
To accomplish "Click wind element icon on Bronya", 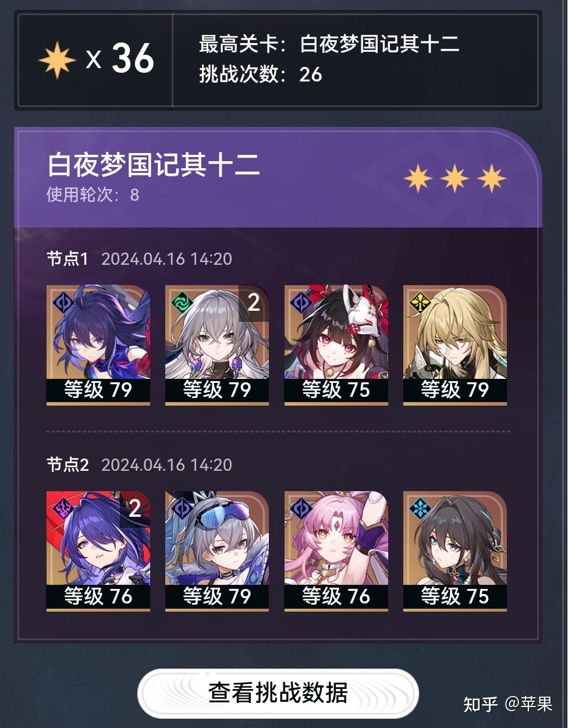I will click(182, 303).
